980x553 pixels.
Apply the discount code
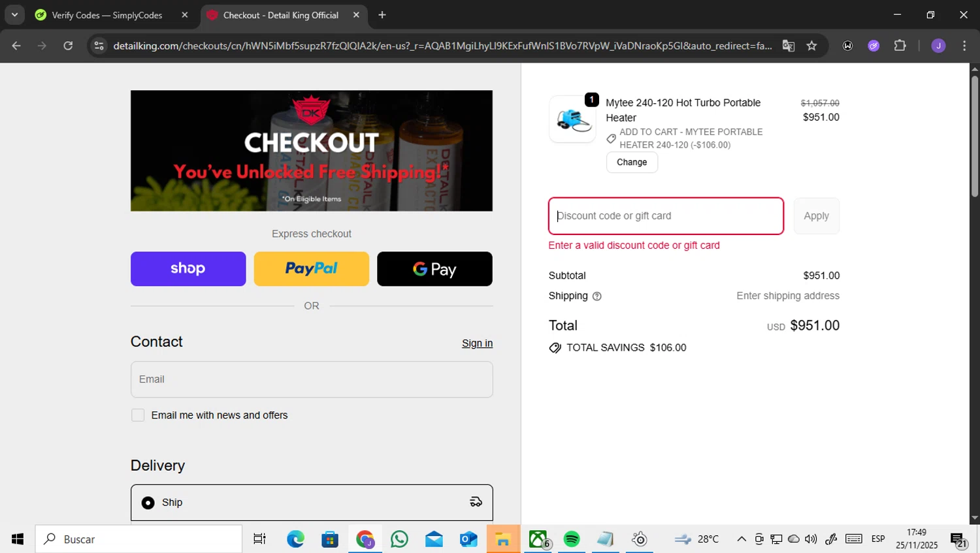[x=816, y=216]
